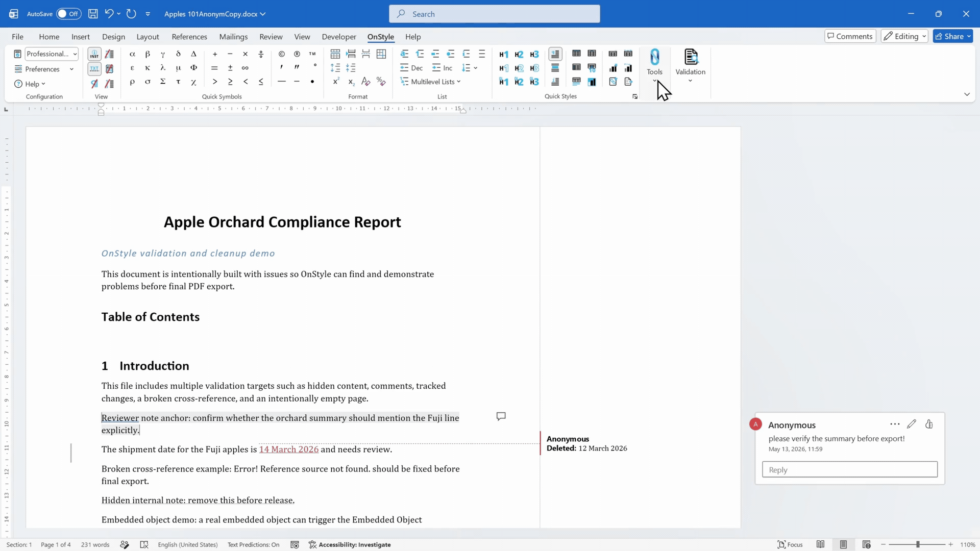The image size is (980, 551).
Task: Open the Tools dropdown
Action: pyautogui.click(x=654, y=66)
